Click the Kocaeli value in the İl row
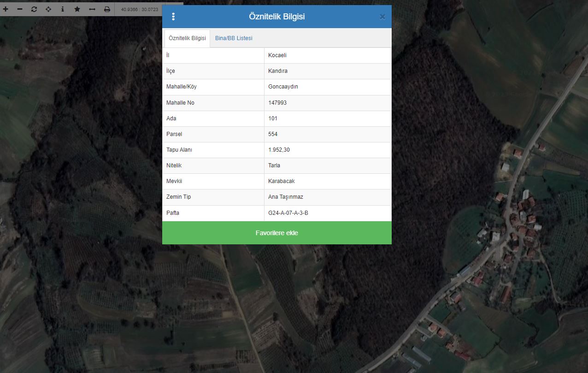The image size is (588, 373). tap(277, 55)
